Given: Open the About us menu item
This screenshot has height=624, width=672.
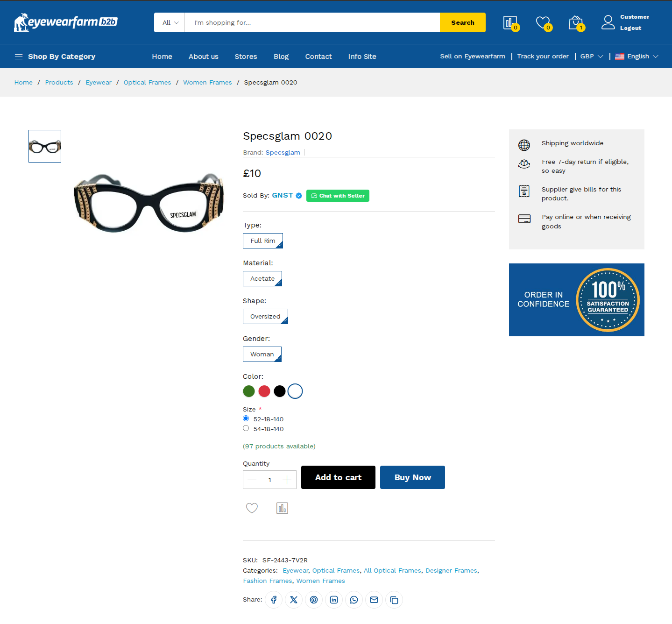Looking at the screenshot, I should click(x=204, y=57).
